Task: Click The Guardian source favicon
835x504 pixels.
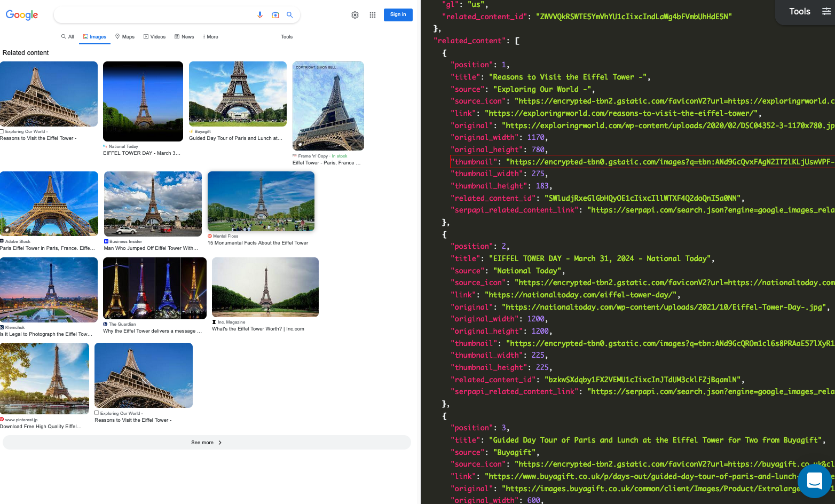Action: pyautogui.click(x=105, y=324)
